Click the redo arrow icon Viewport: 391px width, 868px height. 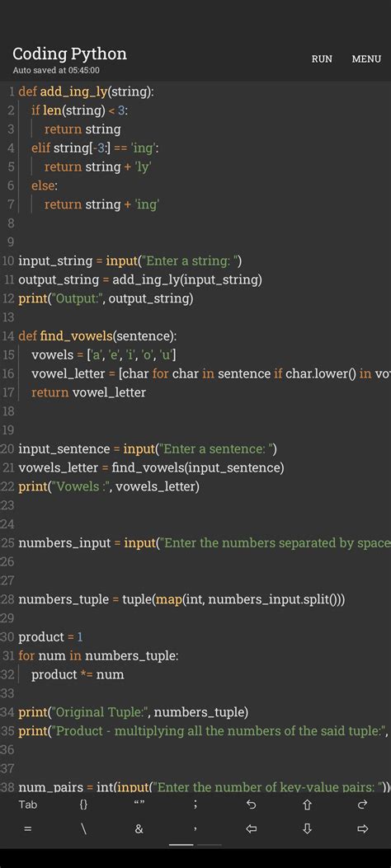coord(363,805)
